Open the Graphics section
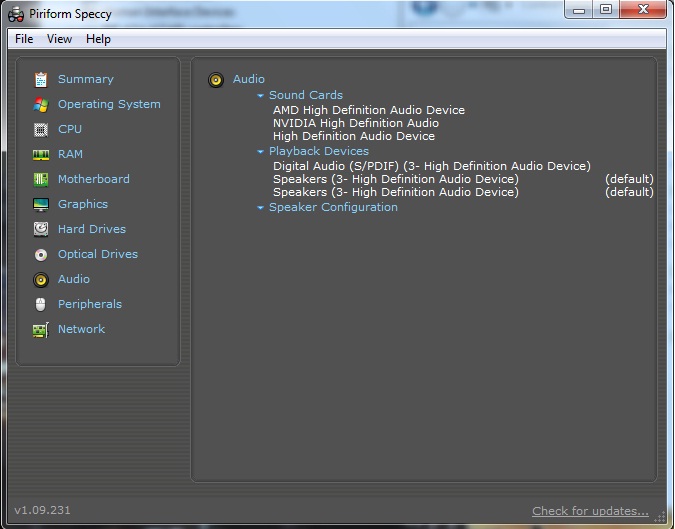The height and width of the screenshot is (529, 675). 83,204
